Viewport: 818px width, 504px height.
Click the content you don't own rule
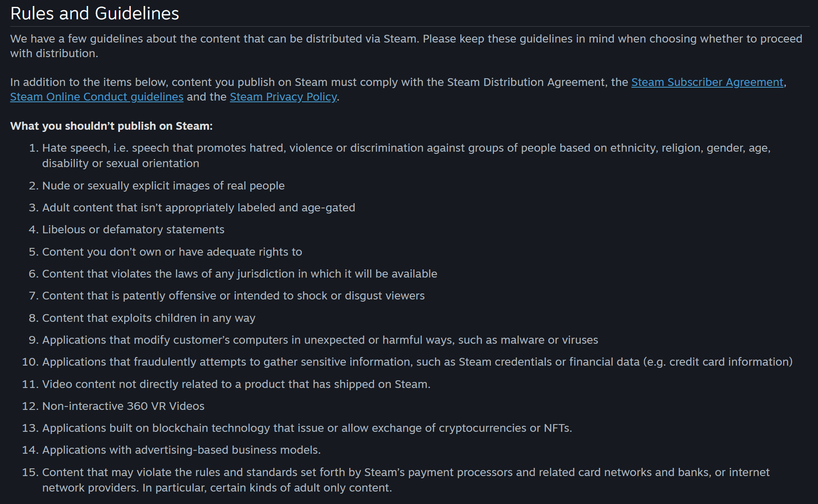(x=172, y=252)
